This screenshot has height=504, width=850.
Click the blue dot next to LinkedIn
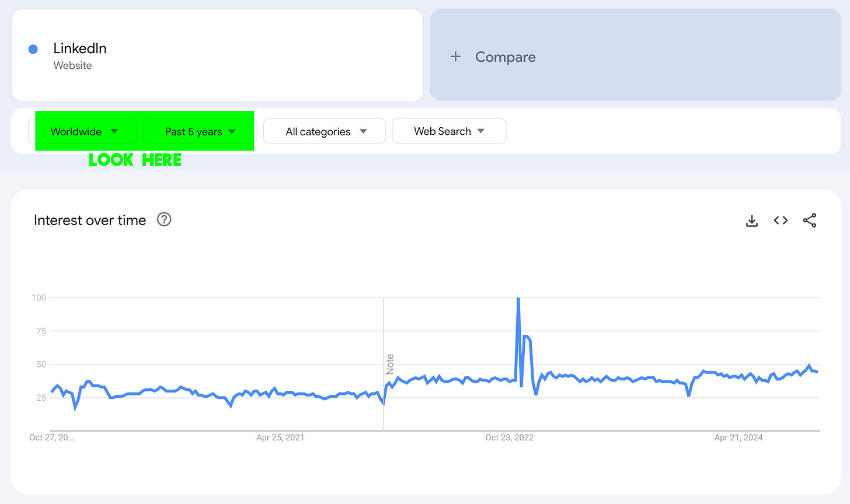click(33, 50)
